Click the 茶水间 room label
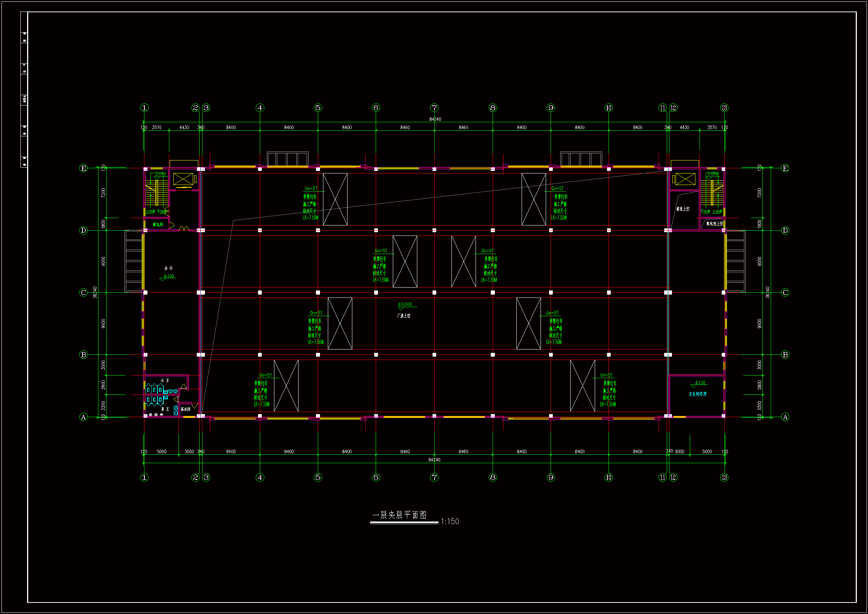Screen dimensions: 868x614 (x=185, y=409)
